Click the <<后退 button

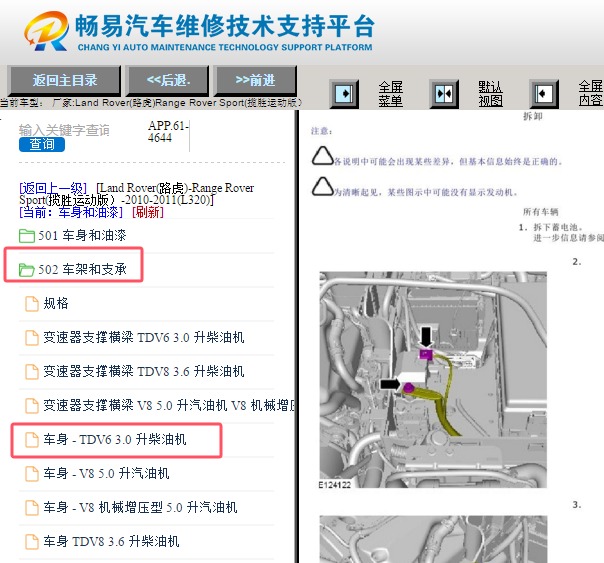(x=168, y=80)
